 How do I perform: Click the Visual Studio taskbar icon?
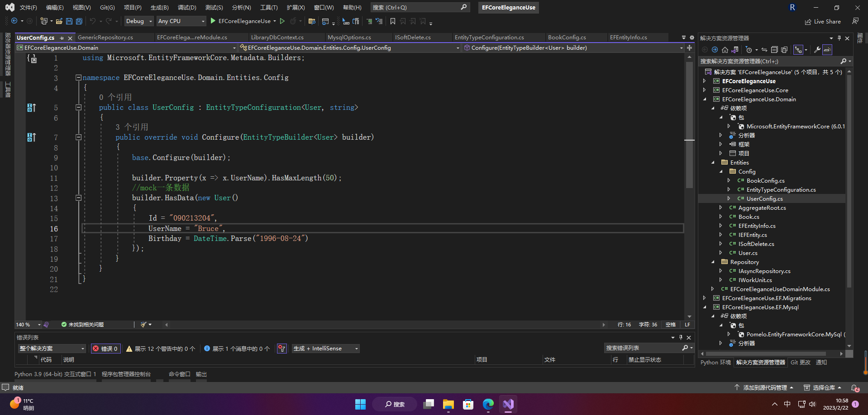coord(508,404)
